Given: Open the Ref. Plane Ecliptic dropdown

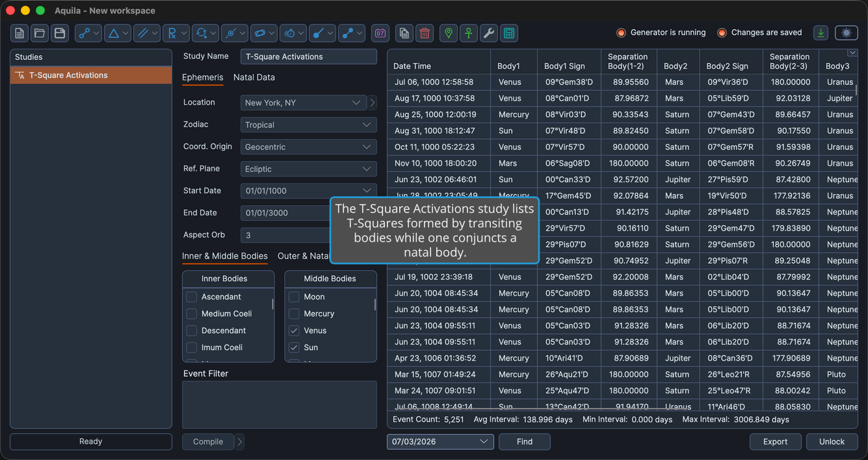Looking at the screenshot, I should [x=308, y=169].
